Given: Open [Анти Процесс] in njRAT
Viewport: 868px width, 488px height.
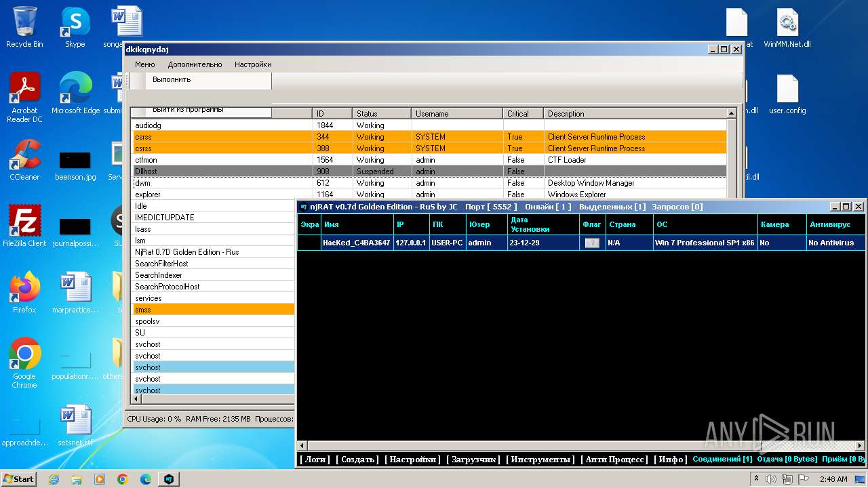Looking at the screenshot, I should point(614,460).
